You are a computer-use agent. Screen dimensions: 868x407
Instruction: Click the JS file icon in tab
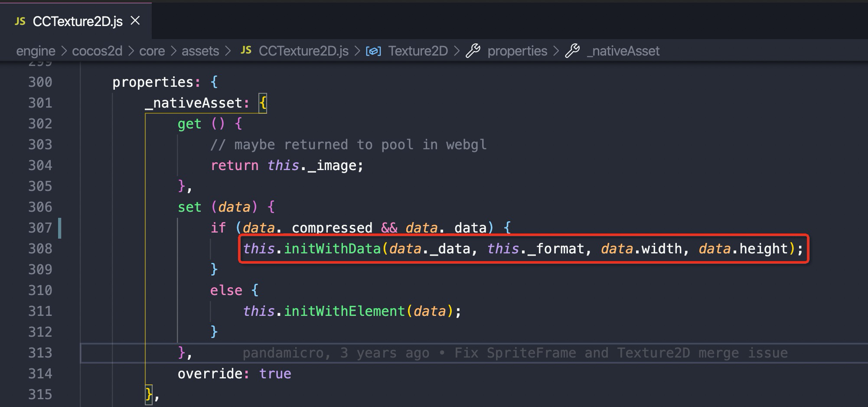pos(20,21)
